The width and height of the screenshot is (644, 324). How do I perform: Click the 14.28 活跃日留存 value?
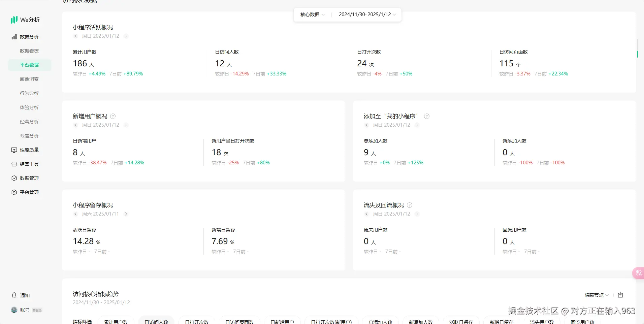[x=83, y=241]
